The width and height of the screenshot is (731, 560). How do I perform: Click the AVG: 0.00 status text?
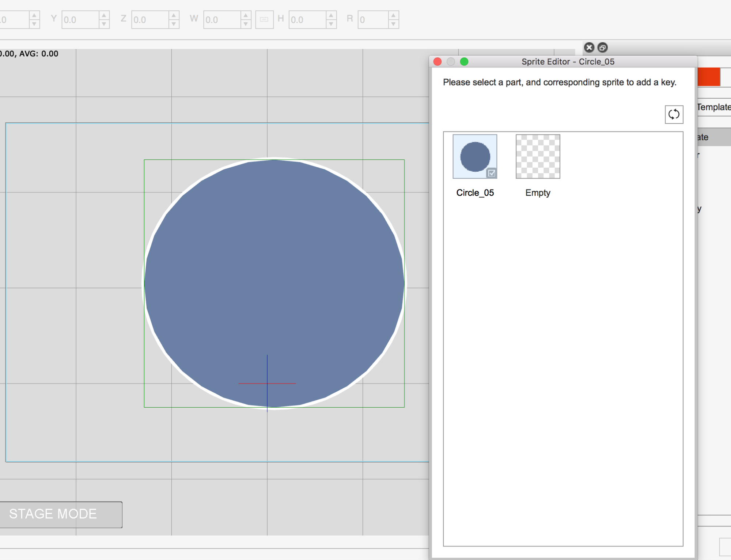pyautogui.click(x=39, y=54)
